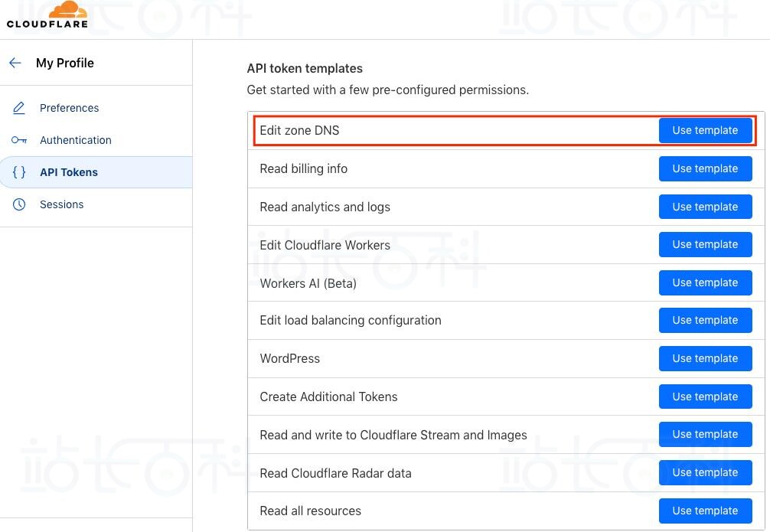
Task: Use template for Edit Cloudflare Workers
Action: point(705,244)
